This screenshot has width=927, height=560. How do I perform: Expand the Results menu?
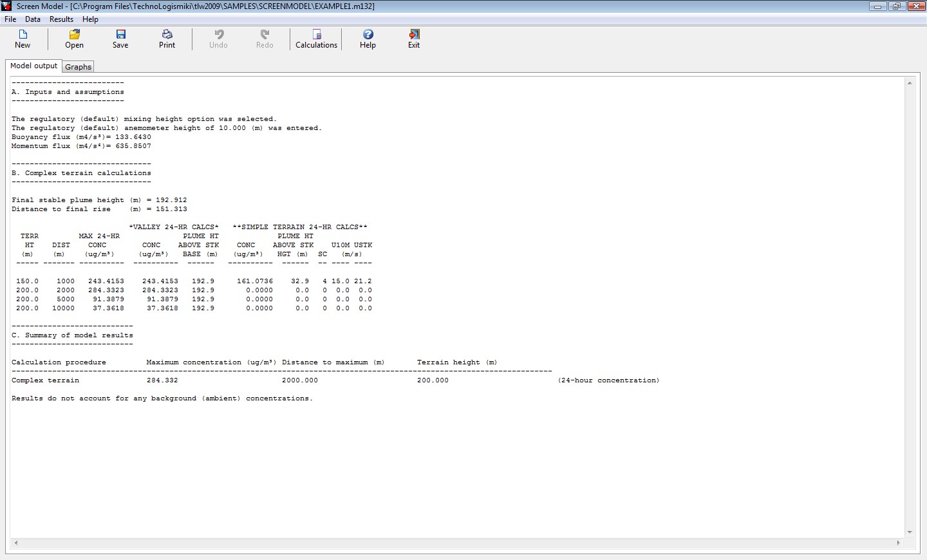[x=61, y=19]
